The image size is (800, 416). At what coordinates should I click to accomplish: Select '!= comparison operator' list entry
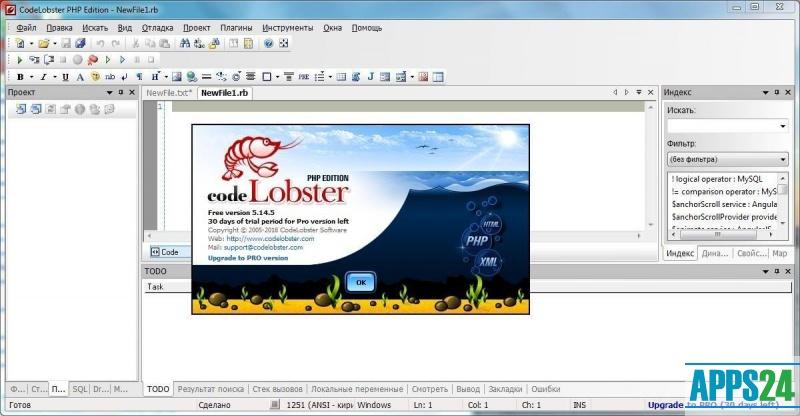pos(724,192)
